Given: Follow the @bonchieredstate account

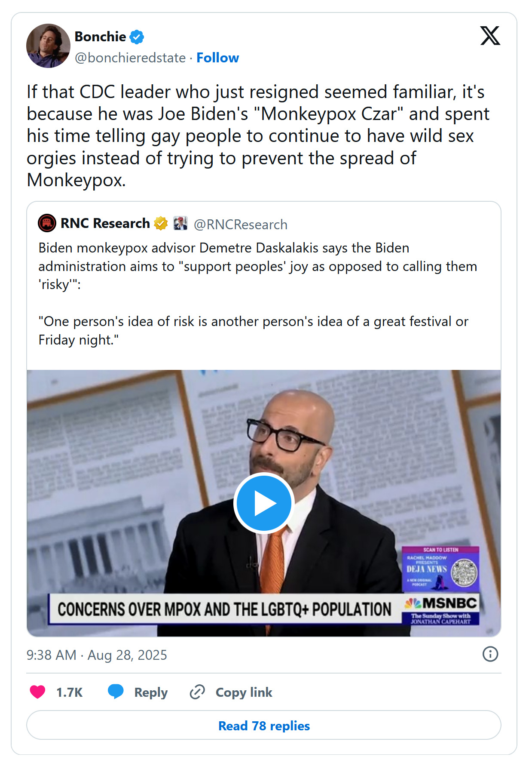Looking at the screenshot, I should [x=217, y=58].
